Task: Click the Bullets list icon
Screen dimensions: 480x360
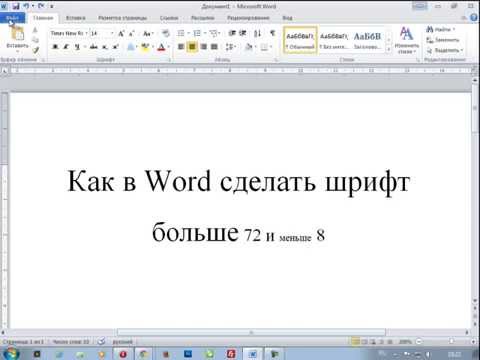Action: (x=181, y=33)
